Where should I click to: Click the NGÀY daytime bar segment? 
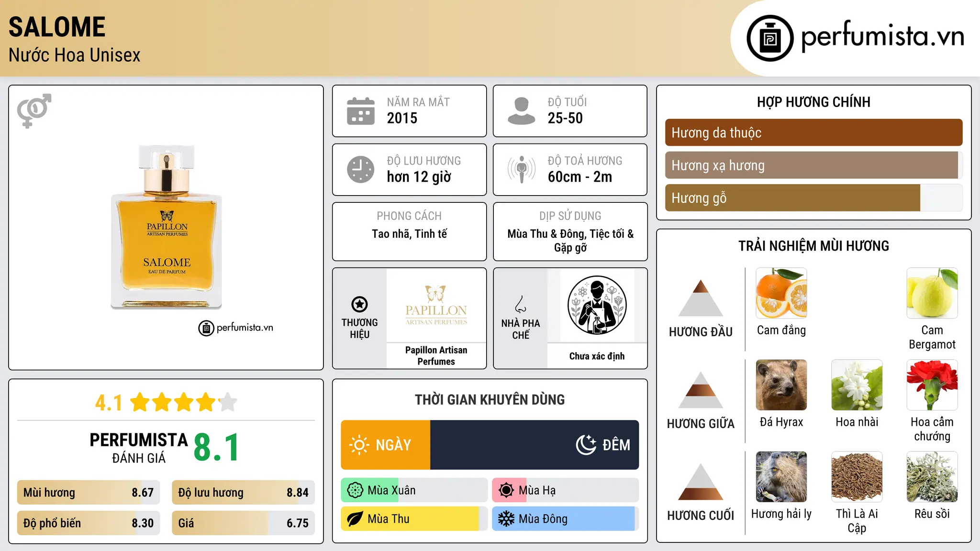coord(386,445)
